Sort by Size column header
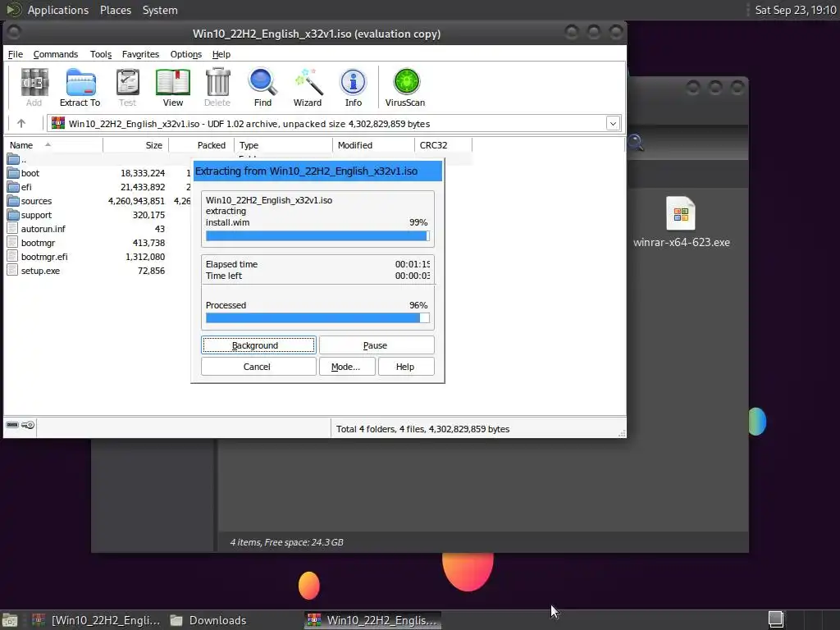This screenshot has width=840, height=630. (136, 145)
